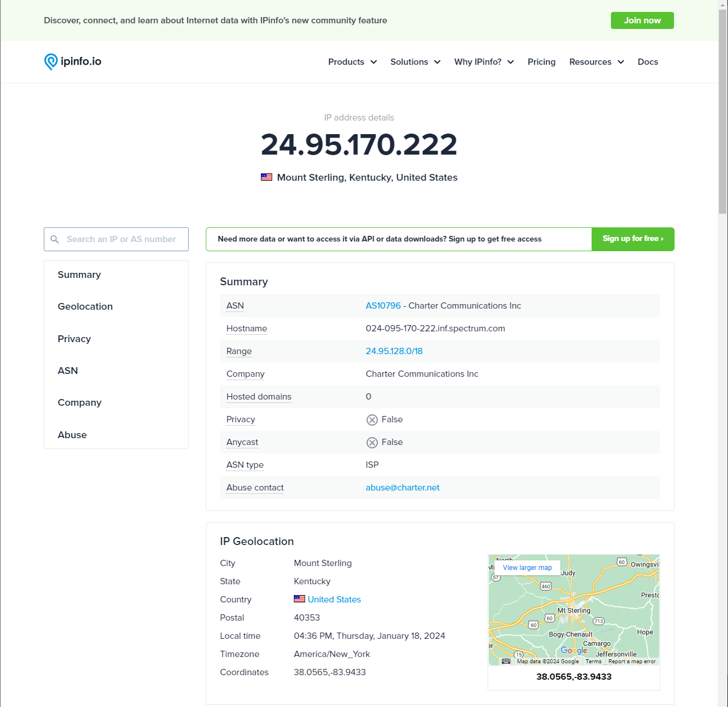Viewport: 728px width, 707px height.
Task: Click the Range label in Summary table
Action: pos(239,351)
